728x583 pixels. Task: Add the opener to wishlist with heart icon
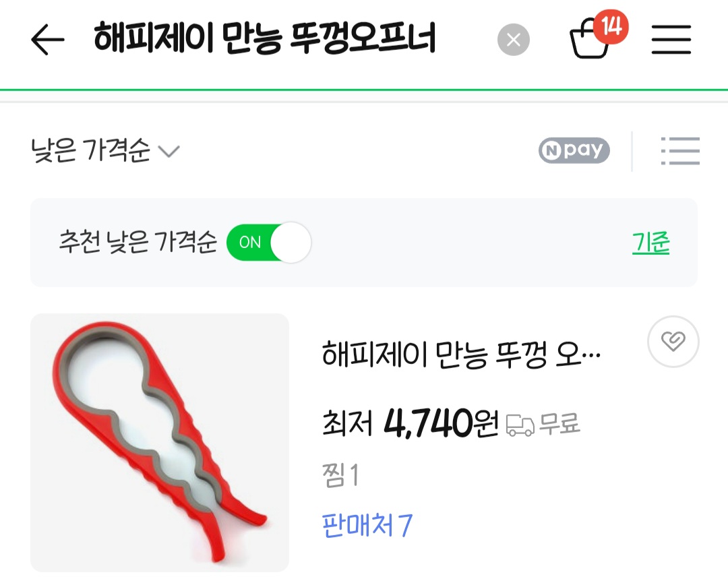tap(673, 342)
